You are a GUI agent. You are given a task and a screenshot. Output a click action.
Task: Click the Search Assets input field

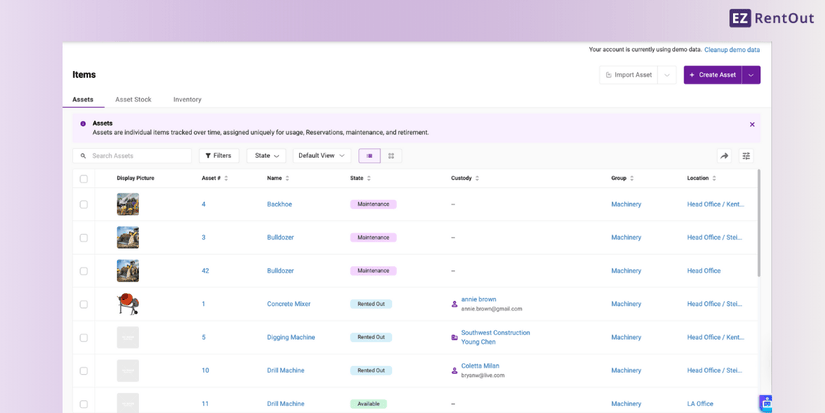click(x=138, y=156)
